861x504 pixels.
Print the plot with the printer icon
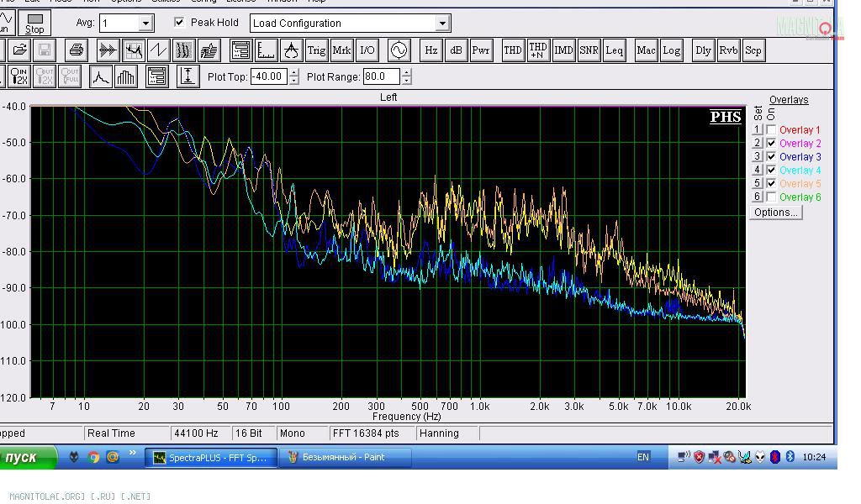tap(77, 50)
